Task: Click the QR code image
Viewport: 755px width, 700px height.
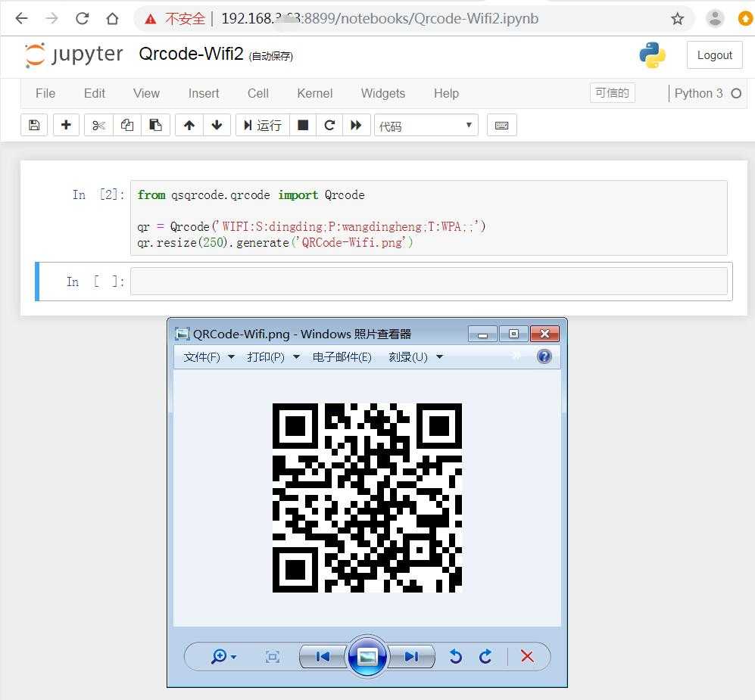Action: click(367, 497)
